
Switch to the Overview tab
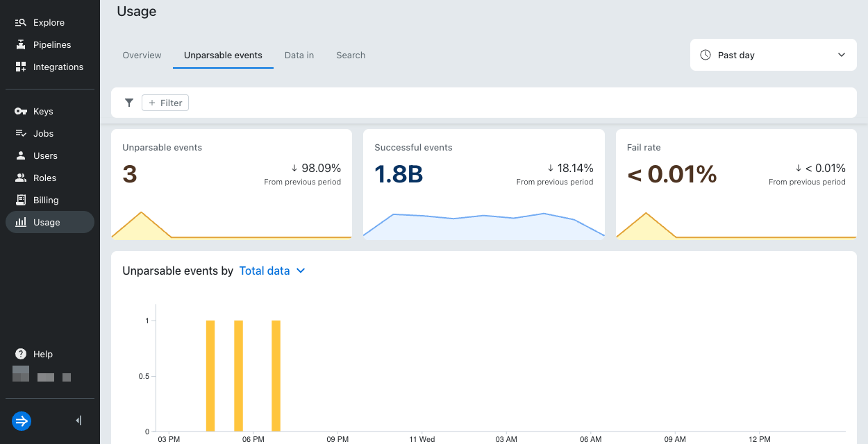click(142, 55)
